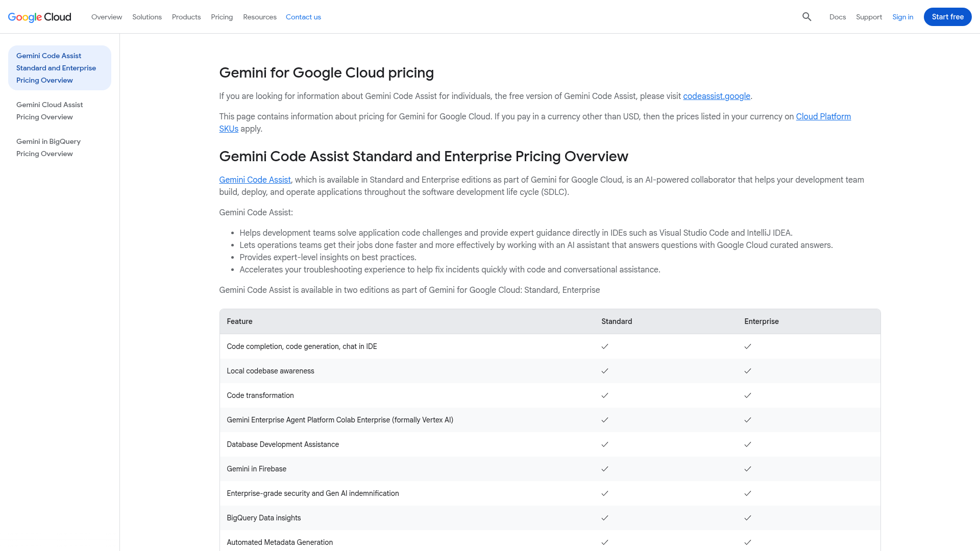Screen dimensions: 980x551
Task: Open the Solutions menu
Action: point(147,17)
